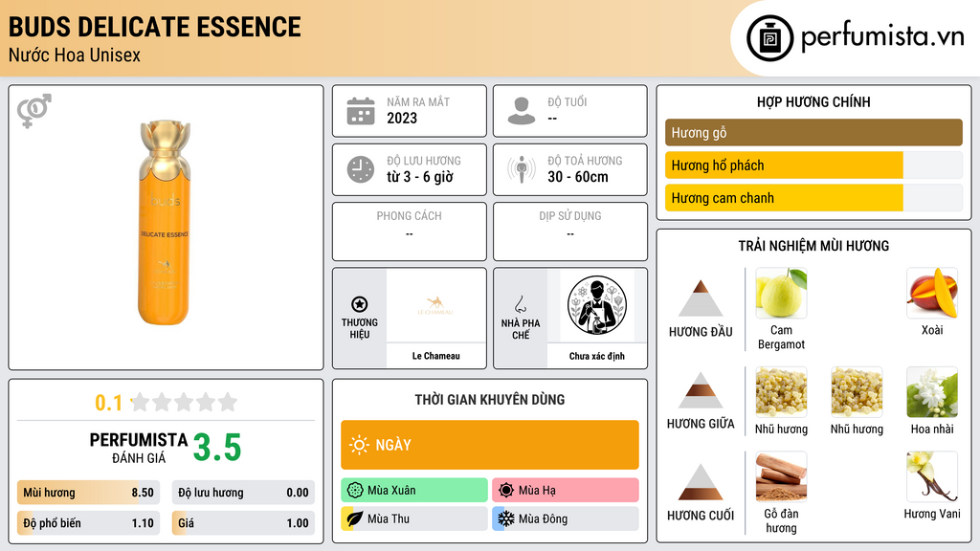Viewport: 980px width, 551px height.
Task: Click the Thời gian khuyên dùng heading
Action: pos(490,399)
